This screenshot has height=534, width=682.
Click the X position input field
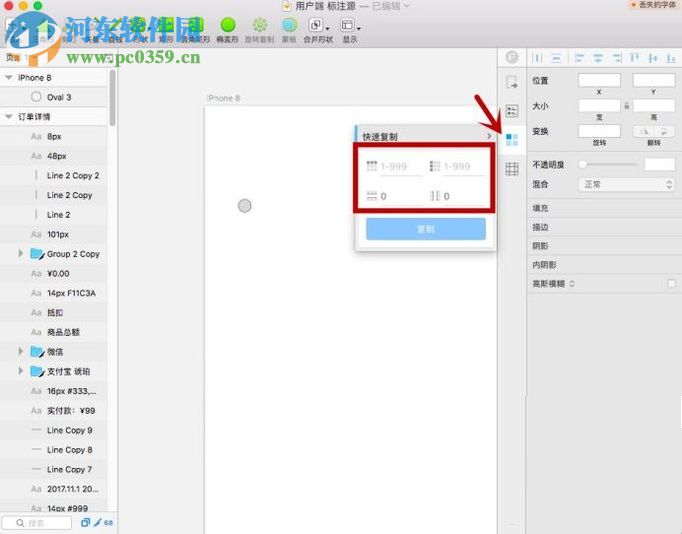pos(599,80)
